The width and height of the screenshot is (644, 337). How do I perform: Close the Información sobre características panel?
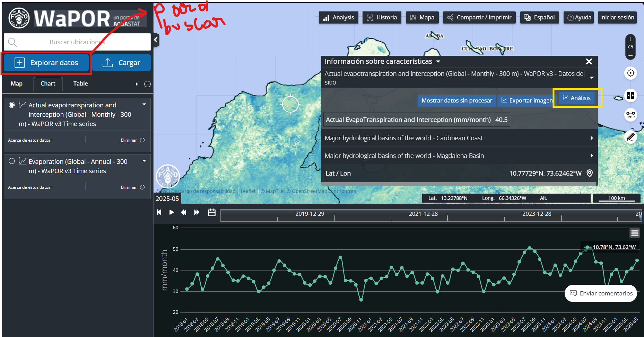coord(589,62)
